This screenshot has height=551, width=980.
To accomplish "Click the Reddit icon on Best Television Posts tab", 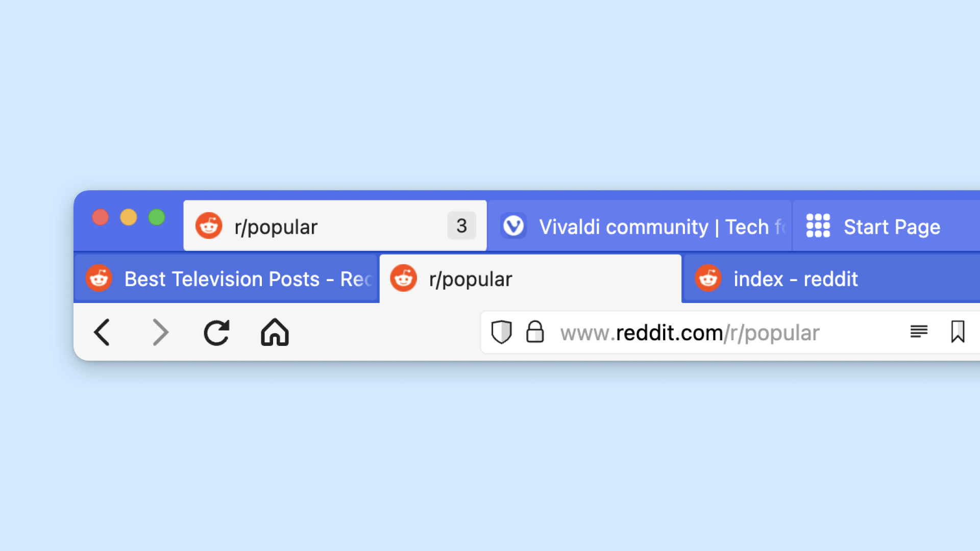I will [x=101, y=279].
